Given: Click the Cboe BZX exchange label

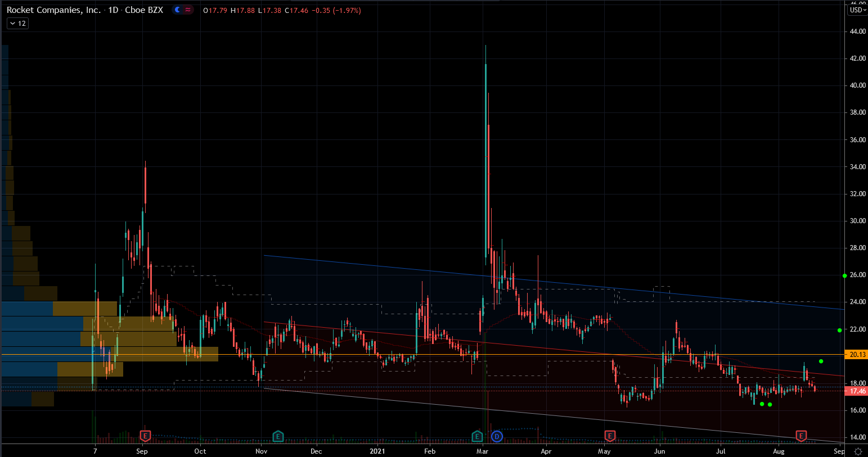Looking at the screenshot, I should [144, 10].
